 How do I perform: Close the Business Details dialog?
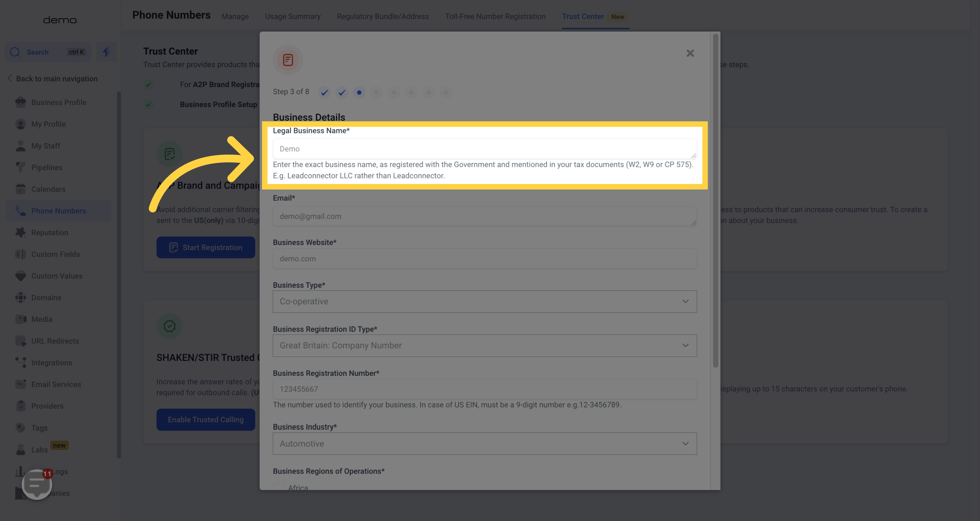[x=690, y=53]
